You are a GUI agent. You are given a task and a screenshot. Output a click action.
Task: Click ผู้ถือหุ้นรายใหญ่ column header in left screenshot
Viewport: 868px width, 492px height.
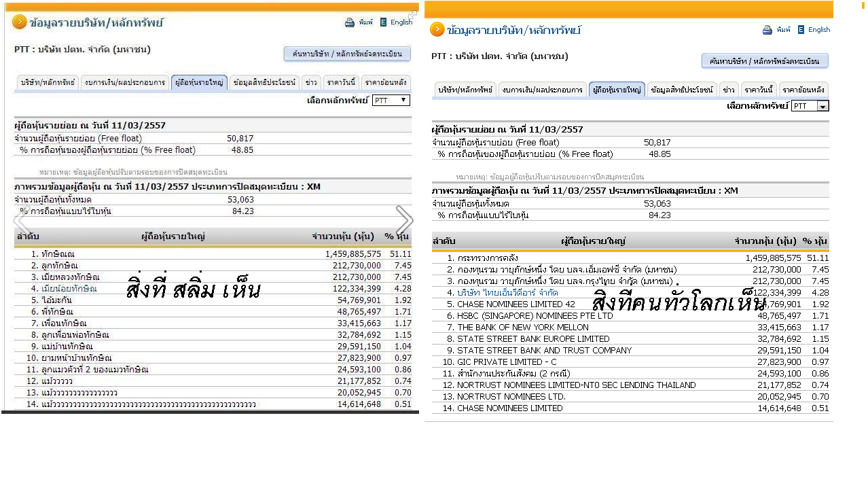[173, 236]
